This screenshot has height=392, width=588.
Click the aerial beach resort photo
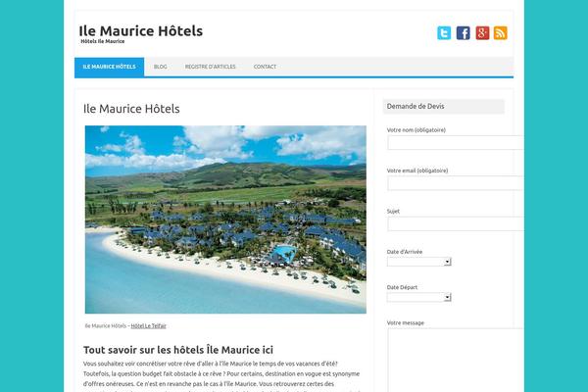[225, 220]
